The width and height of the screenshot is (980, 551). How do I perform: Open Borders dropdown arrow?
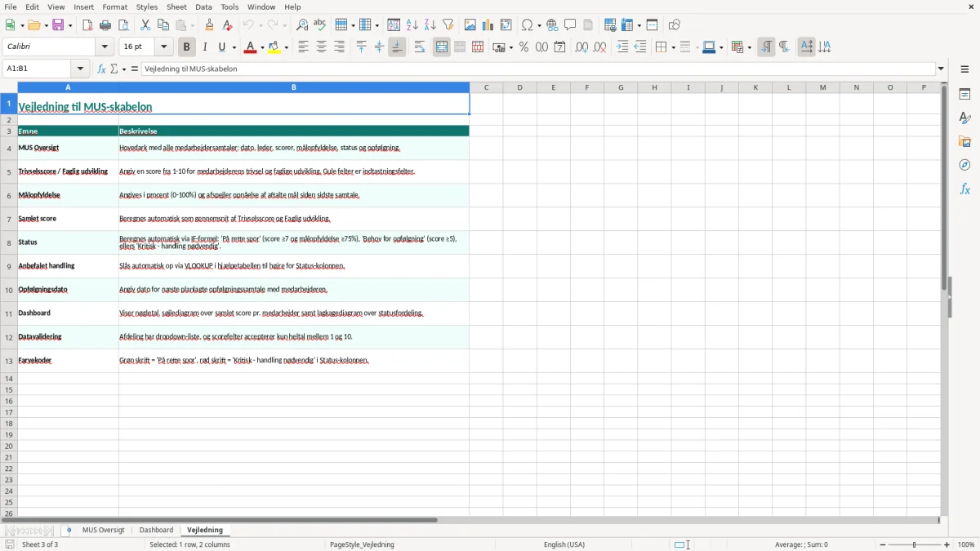pos(673,47)
